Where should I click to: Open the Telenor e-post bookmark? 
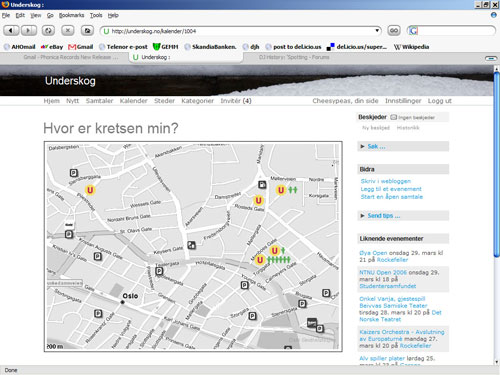click(x=123, y=47)
